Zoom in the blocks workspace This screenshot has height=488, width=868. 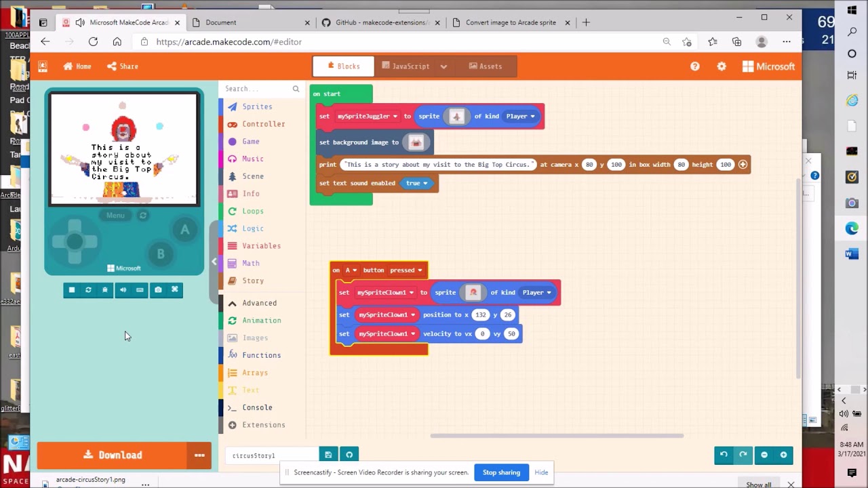tap(783, 455)
